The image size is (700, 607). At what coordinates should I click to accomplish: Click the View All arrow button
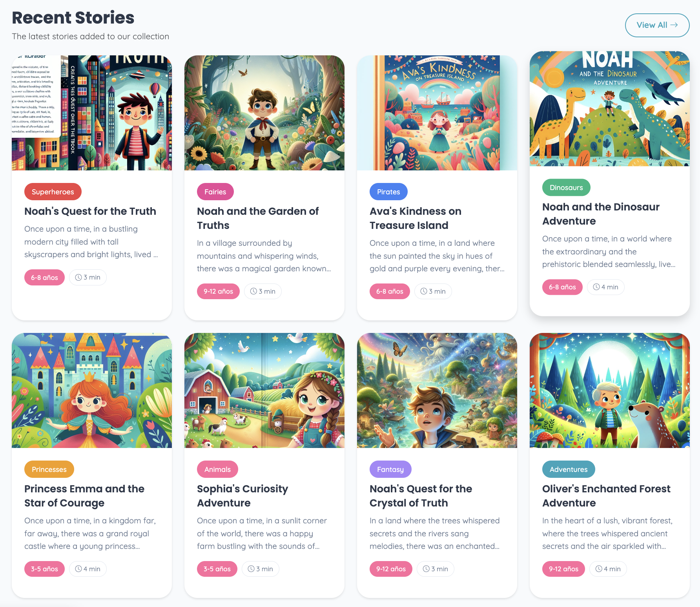click(x=657, y=25)
